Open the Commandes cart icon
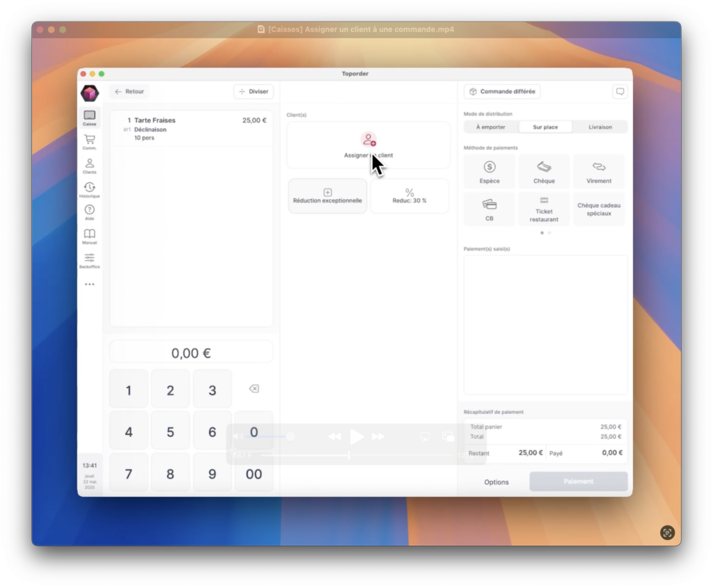 (x=89, y=142)
